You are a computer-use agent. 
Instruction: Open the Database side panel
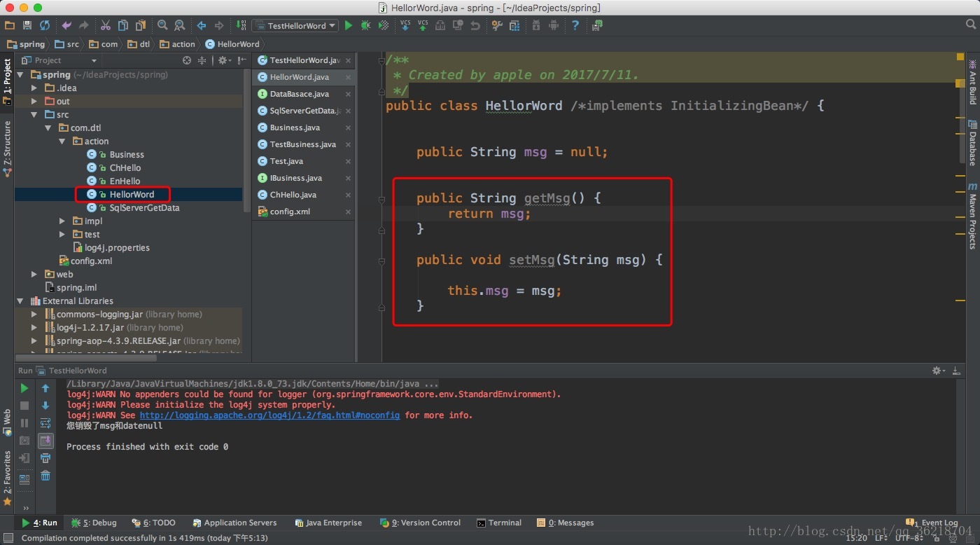click(x=972, y=144)
